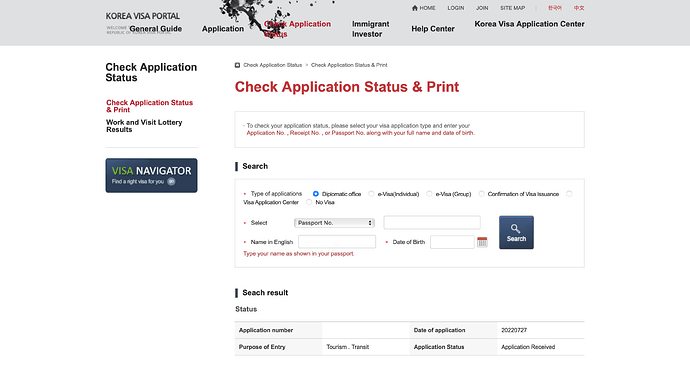Image resolution: width=690 pixels, height=392 pixels.
Task: Open Check Application Status & Print sidebar link
Action: click(x=150, y=106)
